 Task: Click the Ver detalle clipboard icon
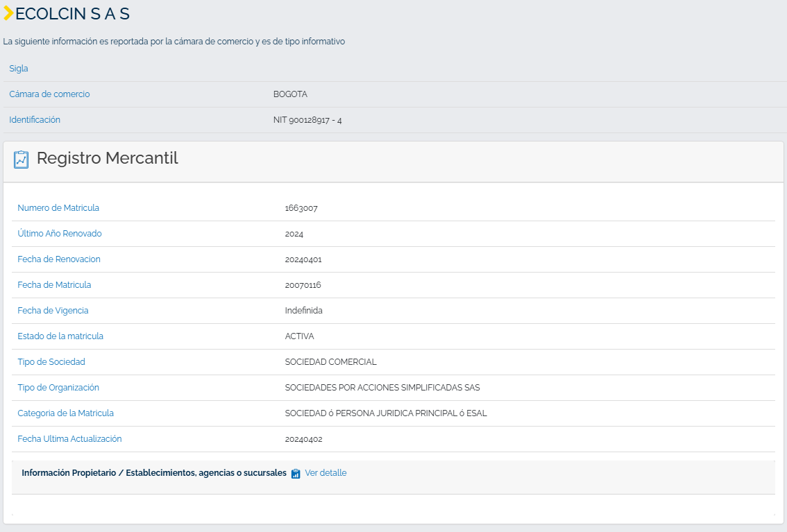[x=296, y=473]
